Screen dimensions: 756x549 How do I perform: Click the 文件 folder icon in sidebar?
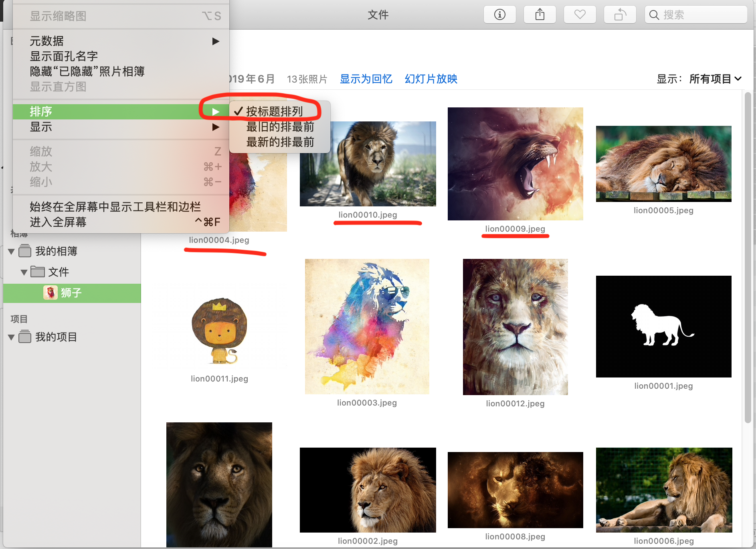click(x=38, y=272)
